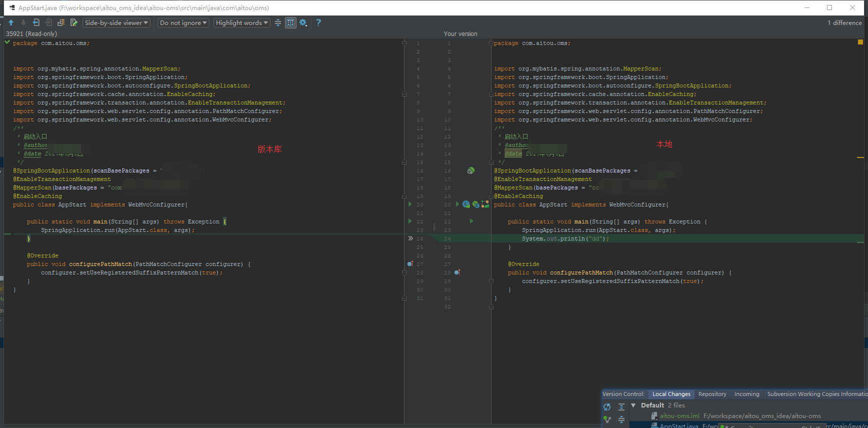868x428 pixels.
Task: Toggle synchronize scrolling button
Action: pos(290,22)
